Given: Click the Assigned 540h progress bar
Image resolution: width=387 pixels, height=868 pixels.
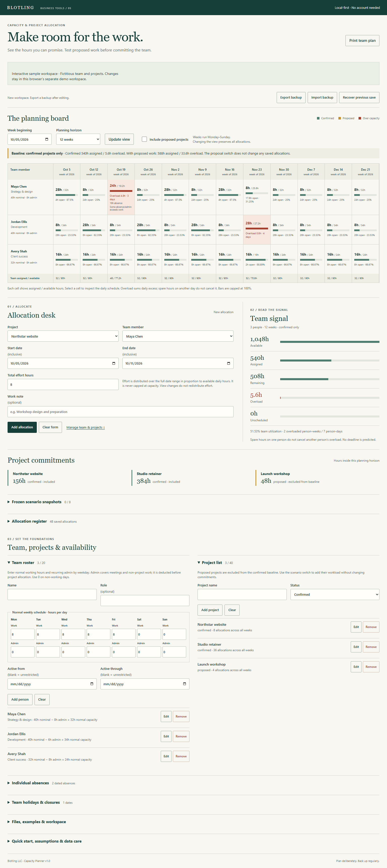Looking at the screenshot, I should pos(330,361).
